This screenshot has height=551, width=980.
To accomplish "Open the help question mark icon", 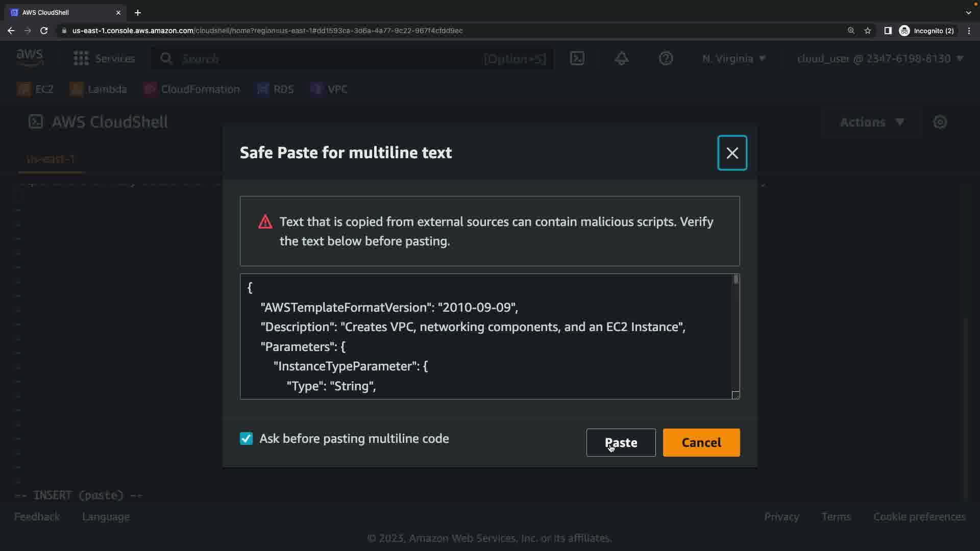I will coord(666,59).
